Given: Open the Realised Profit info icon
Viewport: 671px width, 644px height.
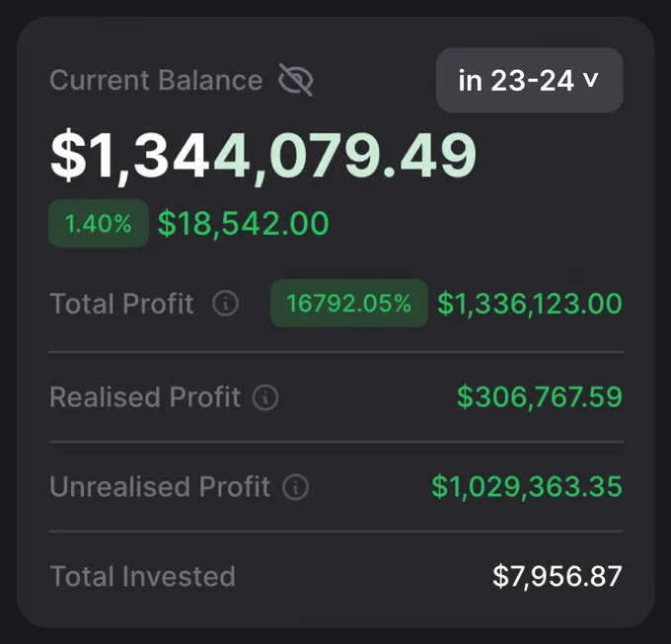Looking at the screenshot, I should 265,397.
